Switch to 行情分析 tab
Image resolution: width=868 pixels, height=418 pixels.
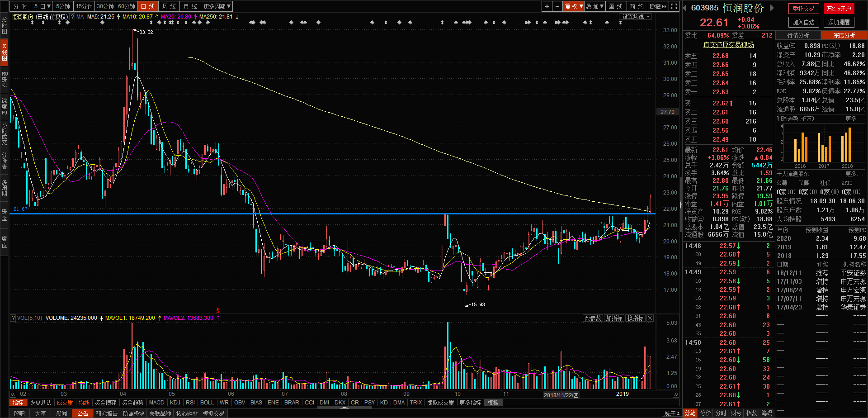[x=798, y=35]
